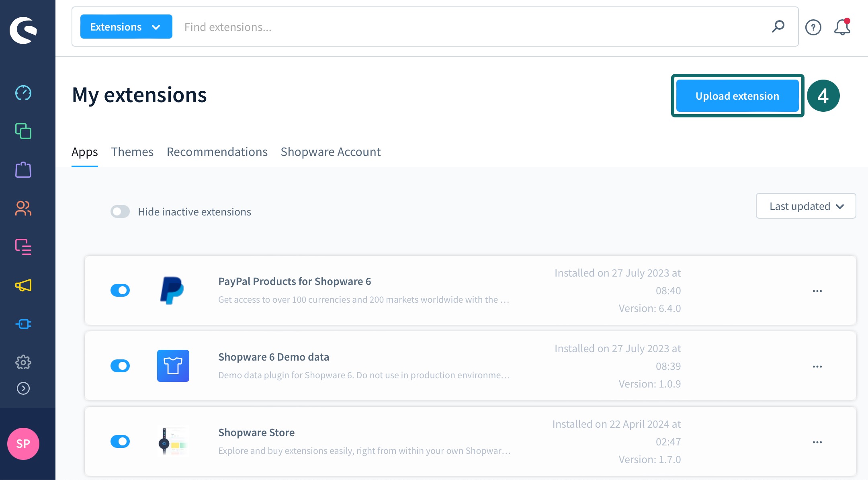Viewport: 868px width, 480px height.
Task: Click My extensions heading
Action: (x=139, y=95)
